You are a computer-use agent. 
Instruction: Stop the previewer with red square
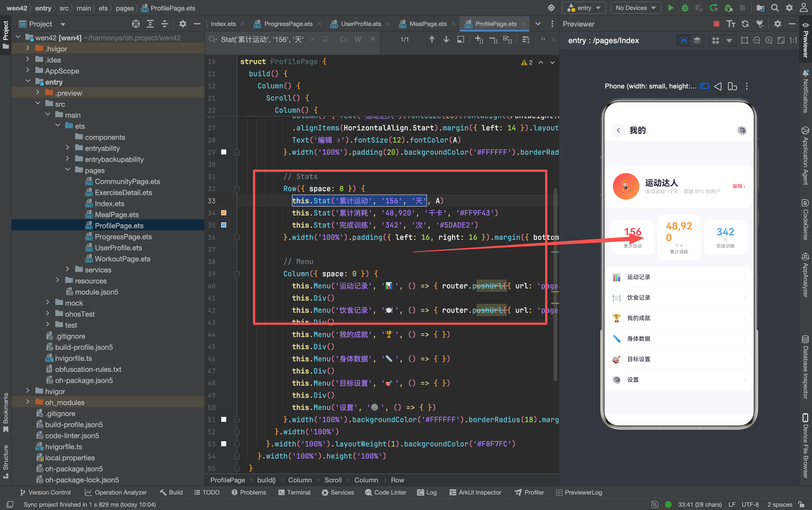(716, 23)
